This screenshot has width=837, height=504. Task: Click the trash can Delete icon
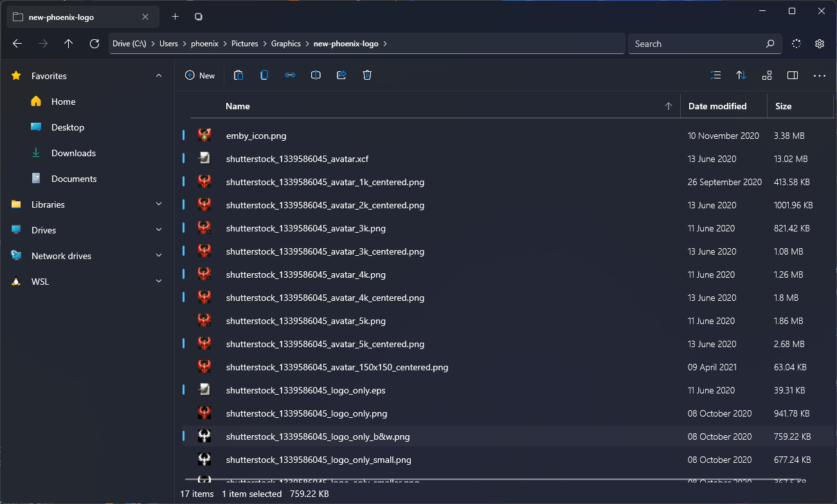[x=367, y=75]
